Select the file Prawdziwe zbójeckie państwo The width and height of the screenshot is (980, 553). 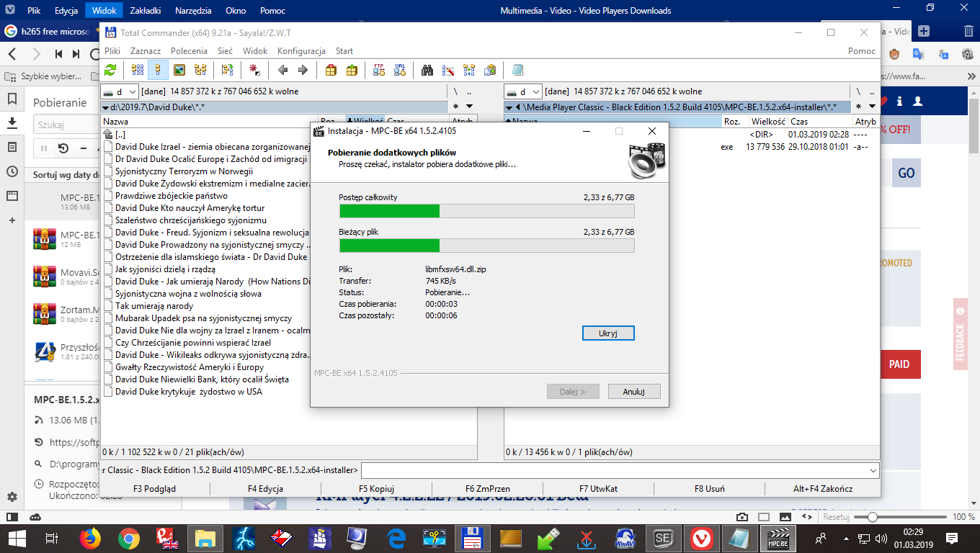click(171, 196)
